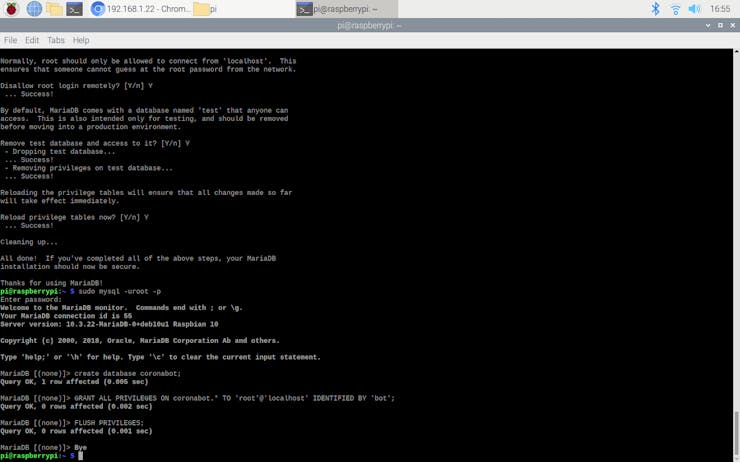Image resolution: width=740 pixels, height=462 pixels.
Task: Close the terminal window
Action: pyautogui.click(x=732, y=25)
